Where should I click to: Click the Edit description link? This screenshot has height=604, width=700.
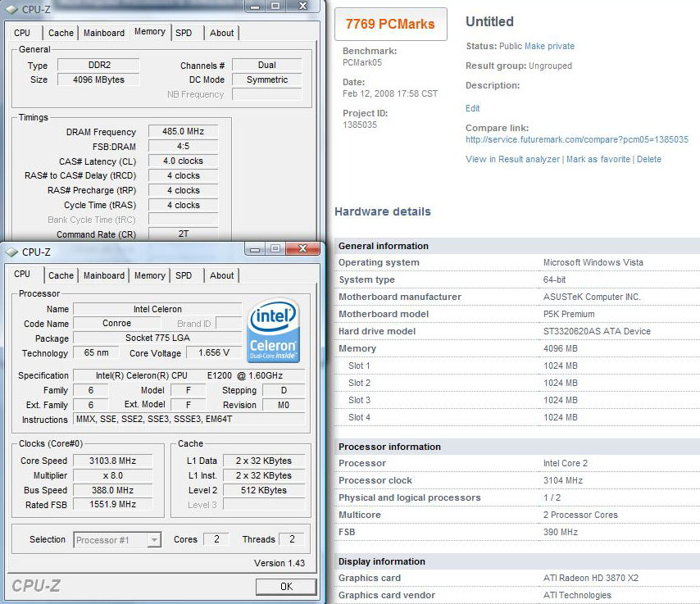[x=472, y=108]
